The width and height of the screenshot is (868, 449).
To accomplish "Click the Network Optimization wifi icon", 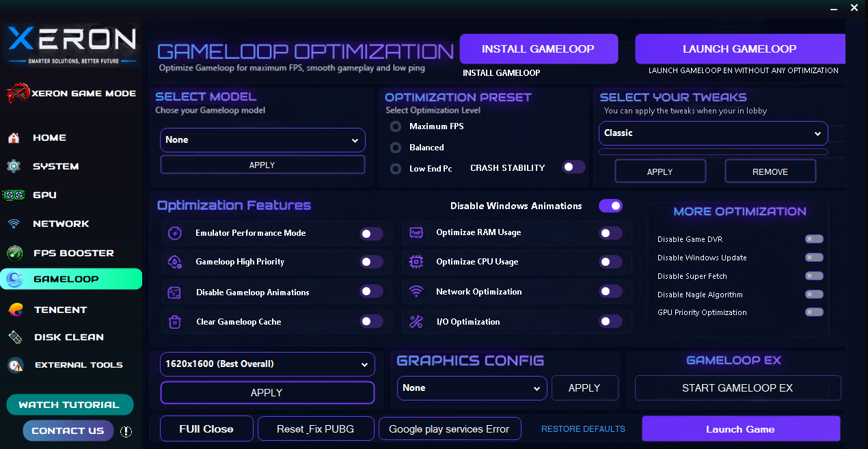I will click(416, 292).
